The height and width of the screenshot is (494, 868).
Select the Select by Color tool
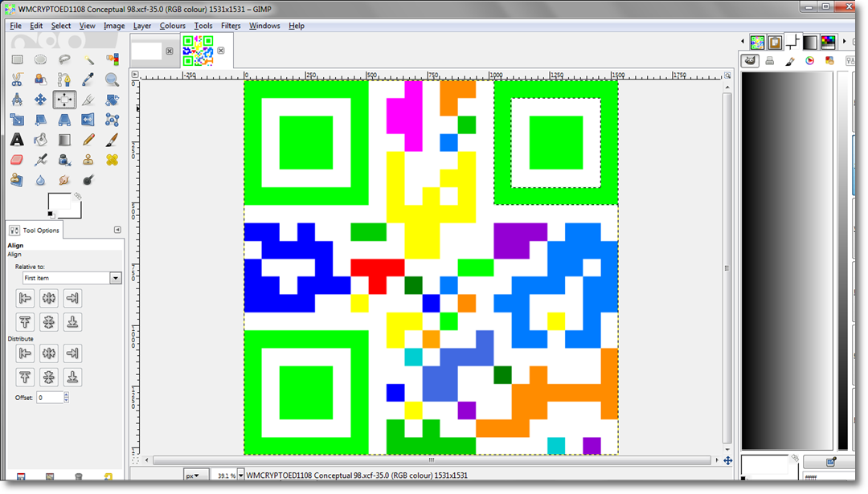pyautogui.click(x=113, y=59)
